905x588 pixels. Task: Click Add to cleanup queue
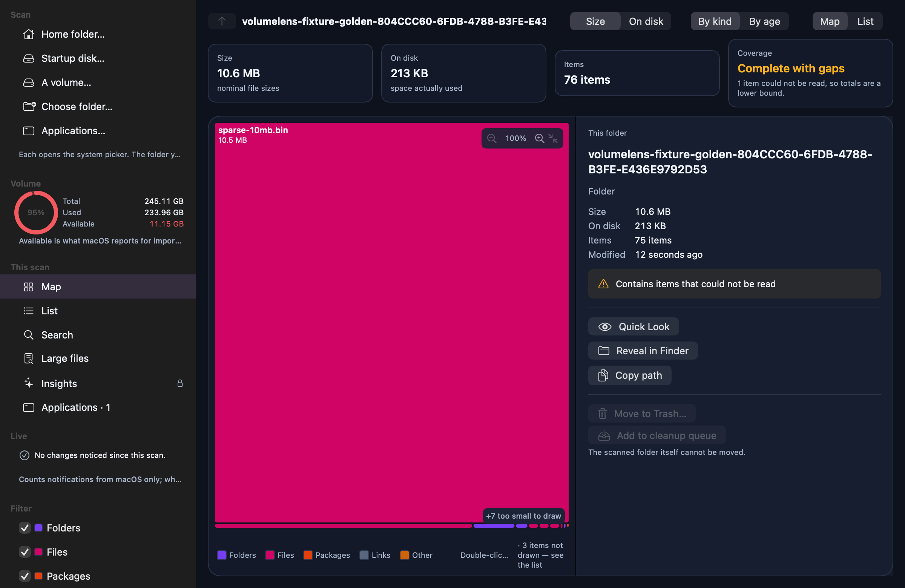pos(657,436)
